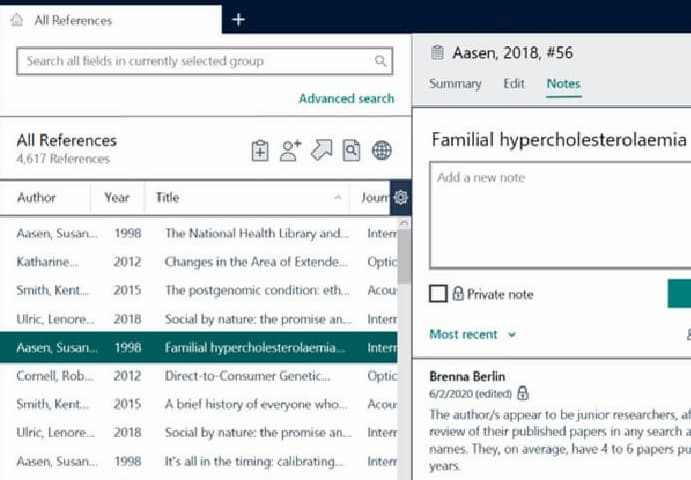
Task: Toggle Title column sort arrow
Action: point(338,197)
